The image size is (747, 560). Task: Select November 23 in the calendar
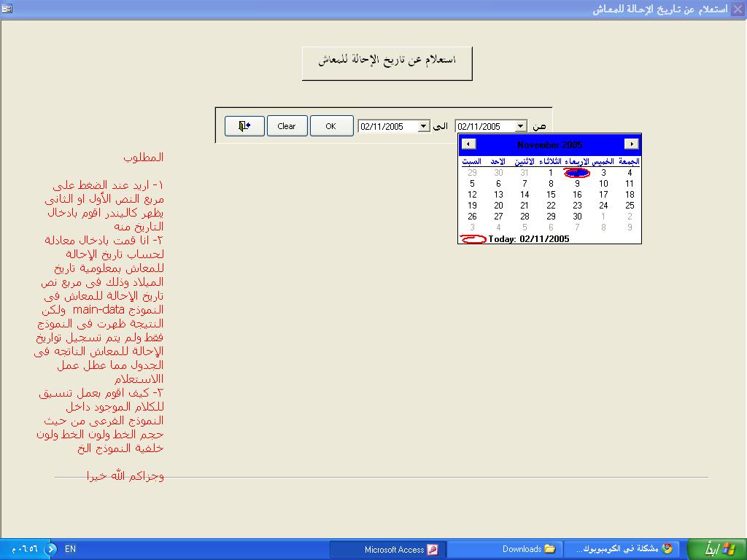pos(577,206)
